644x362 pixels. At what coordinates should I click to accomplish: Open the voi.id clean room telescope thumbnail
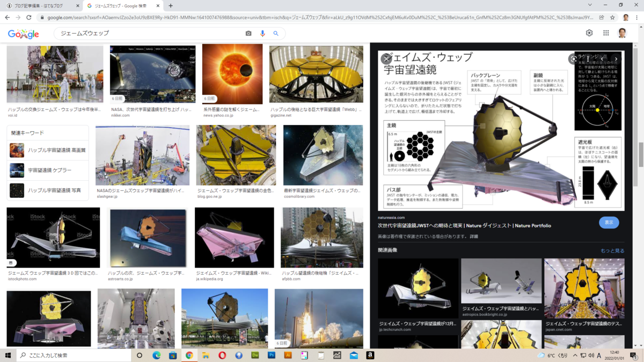coord(55,74)
